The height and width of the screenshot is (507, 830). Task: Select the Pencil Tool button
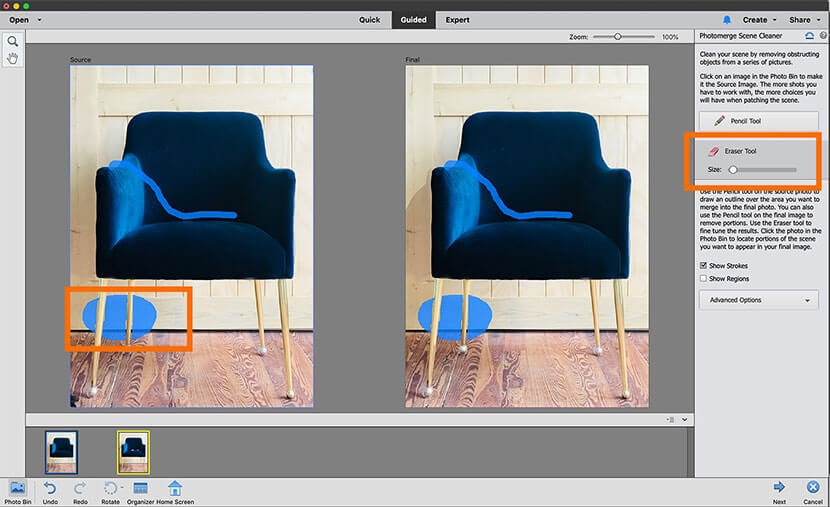(x=757, y=120)
